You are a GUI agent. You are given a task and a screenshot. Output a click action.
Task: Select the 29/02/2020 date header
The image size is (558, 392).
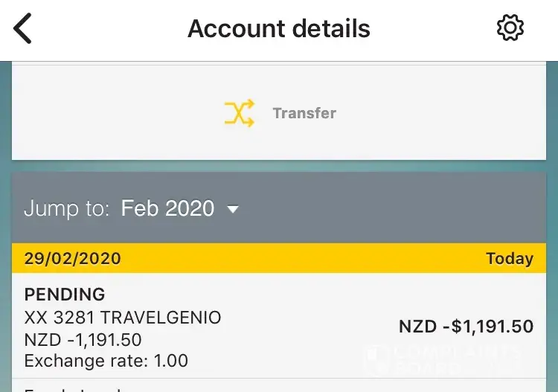pos(73,259)
